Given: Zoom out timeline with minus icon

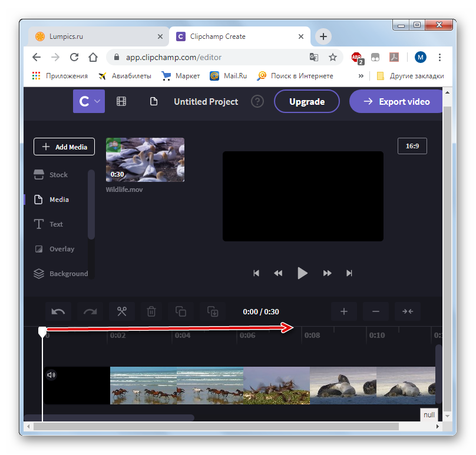Looking at the screenshot, I should point(376,311).
